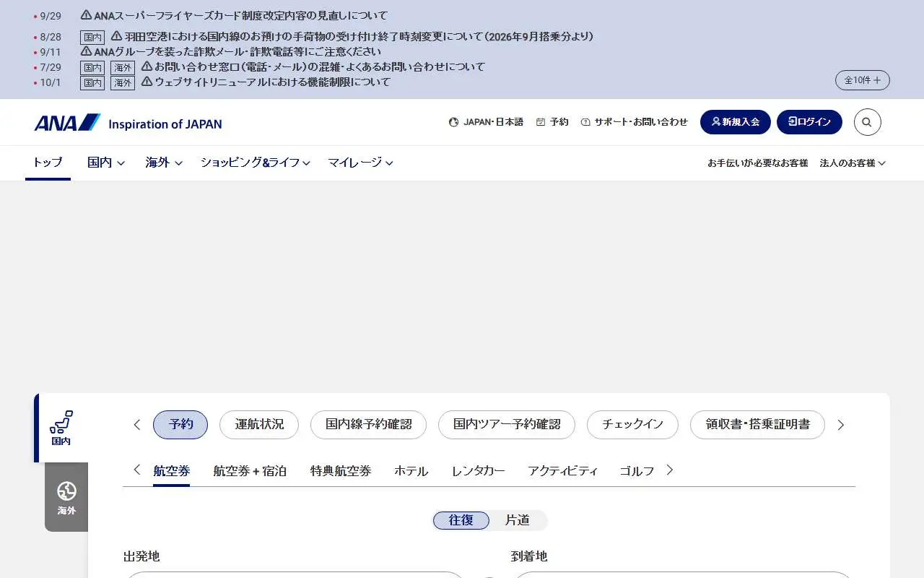Open the ANAスーパーフライヤーズカード notice
Screen dimensions: 924x578
(234, 15)
